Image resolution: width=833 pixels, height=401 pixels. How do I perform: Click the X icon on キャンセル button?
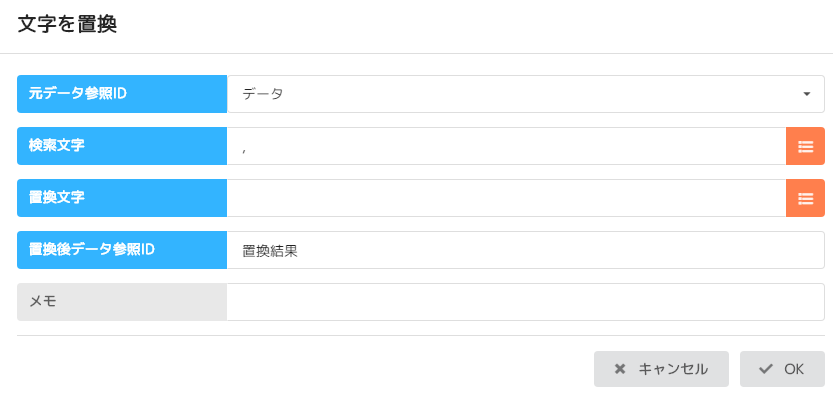(x=620, y=369)
